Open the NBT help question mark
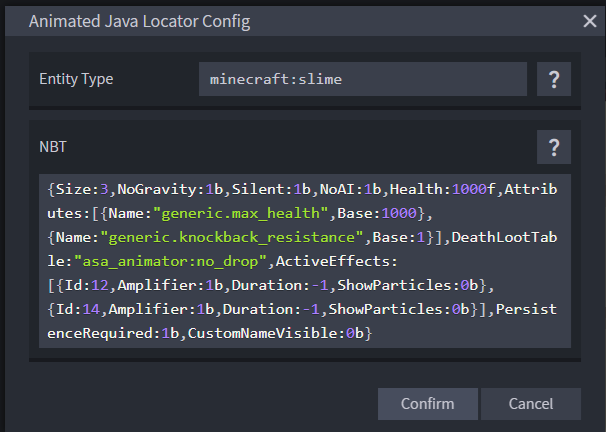The height and width of the screenshot is (432, 606). [553, 147]
